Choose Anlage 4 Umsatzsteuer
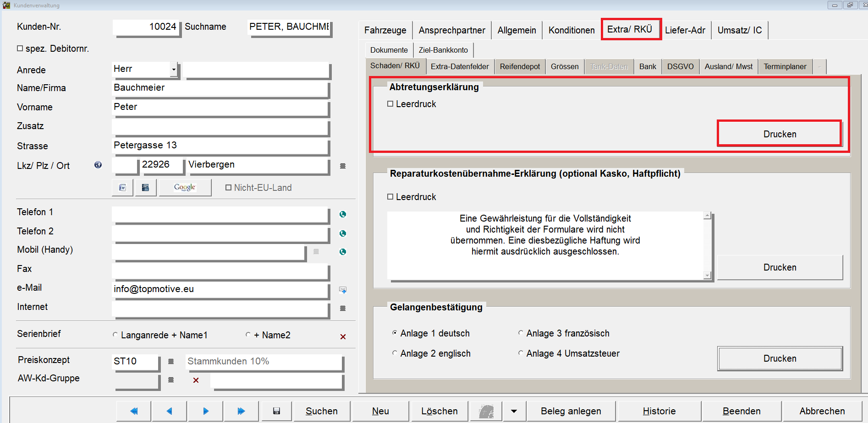 521,353
